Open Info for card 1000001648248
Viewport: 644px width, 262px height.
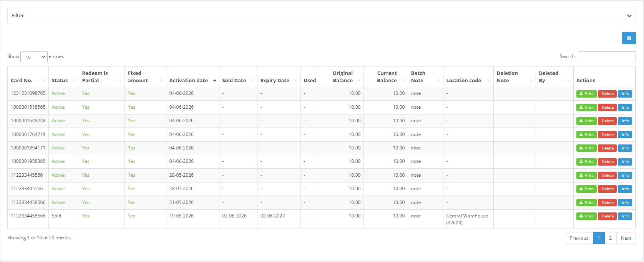[625, 121]
